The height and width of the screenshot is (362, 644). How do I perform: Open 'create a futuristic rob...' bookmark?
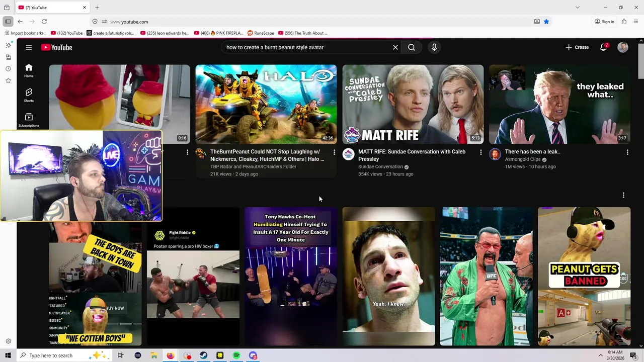point(111,33)
